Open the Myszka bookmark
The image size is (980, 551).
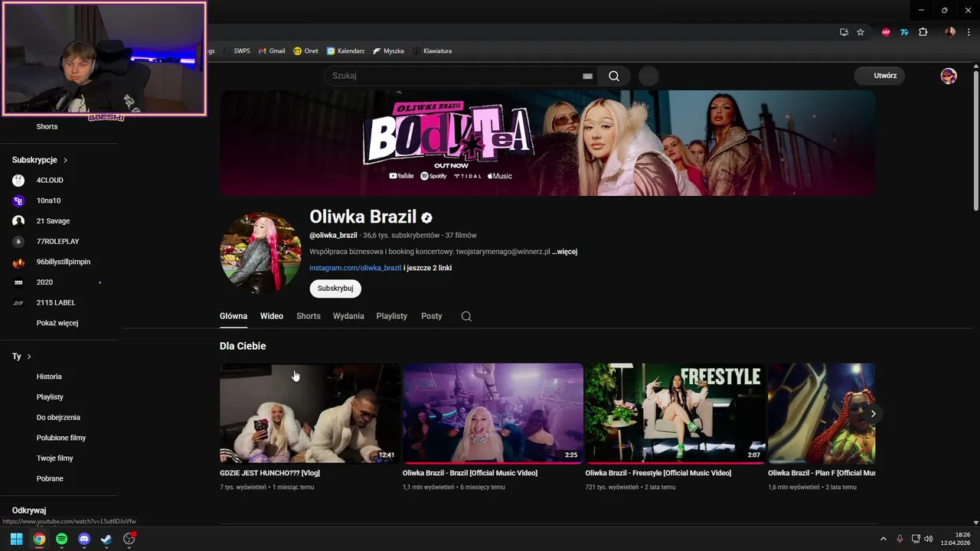[388, 51]
